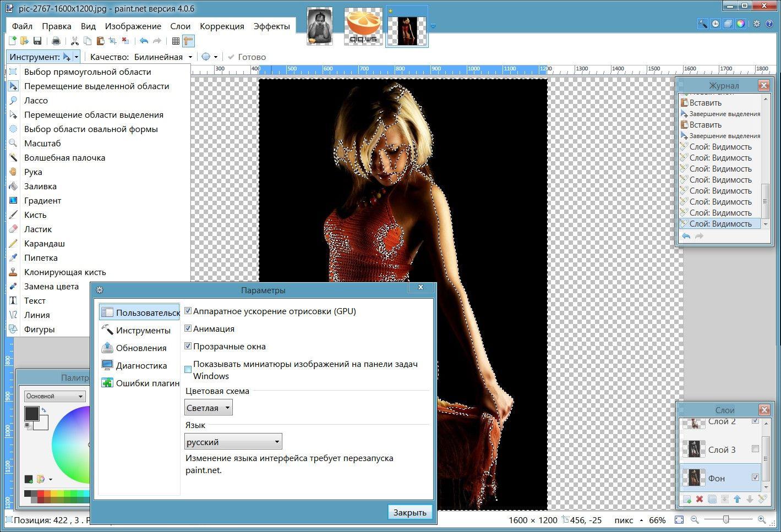
Task: Open the Правка menu
Action: 56,26
